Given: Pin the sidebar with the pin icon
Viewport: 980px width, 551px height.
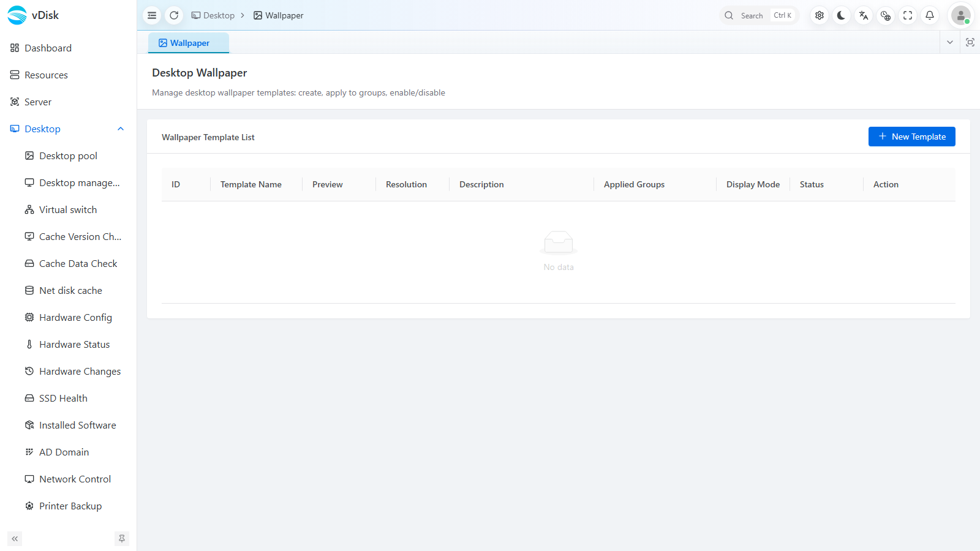Looking at the screenshot, I should 122,539.
